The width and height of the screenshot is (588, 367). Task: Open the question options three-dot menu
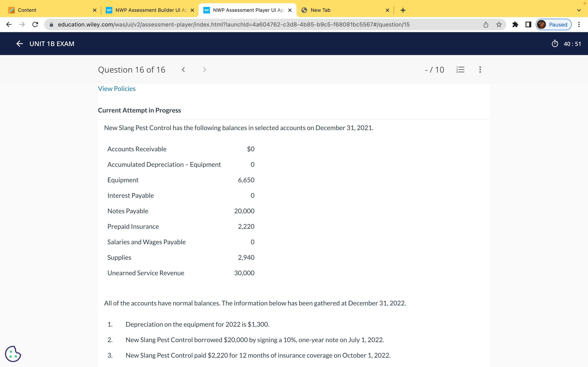[480, 70]
